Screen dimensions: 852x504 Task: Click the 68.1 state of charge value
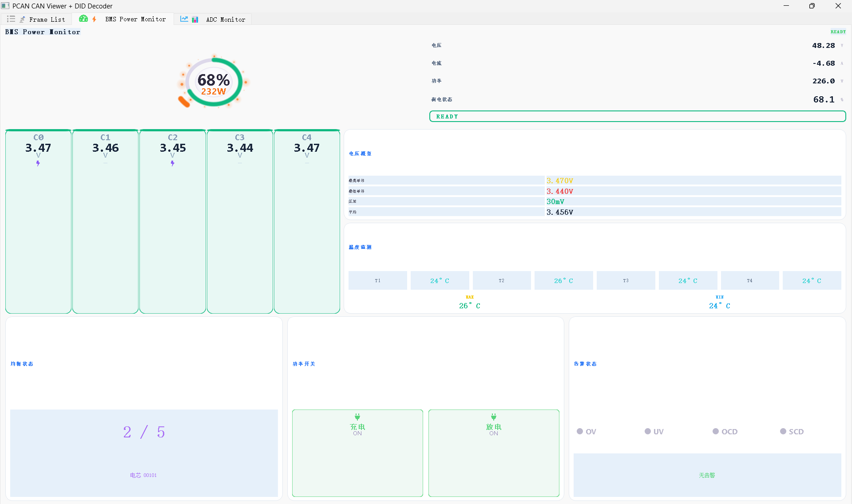point(824,100)
